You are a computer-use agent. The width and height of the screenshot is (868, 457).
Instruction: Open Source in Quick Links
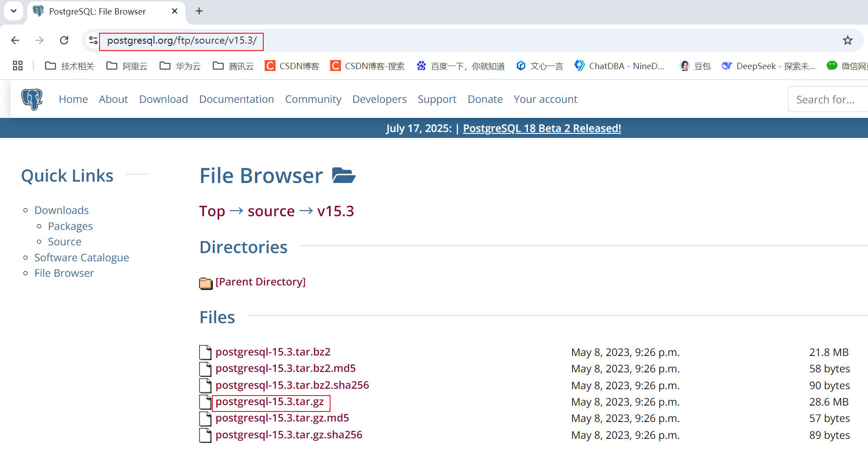click(x=65, y=242)
